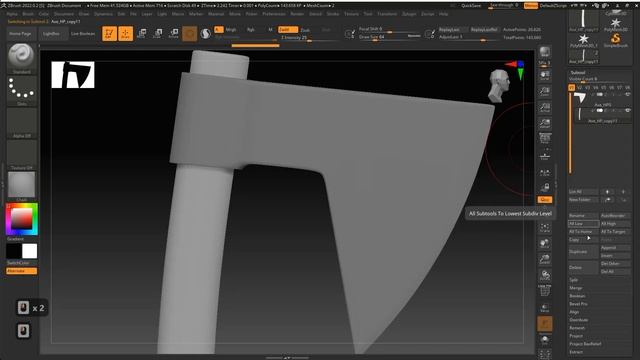Viewport: 640px width, 360px height.
Task: Click the AAHalf icon
Action: [x=544, y=123]
